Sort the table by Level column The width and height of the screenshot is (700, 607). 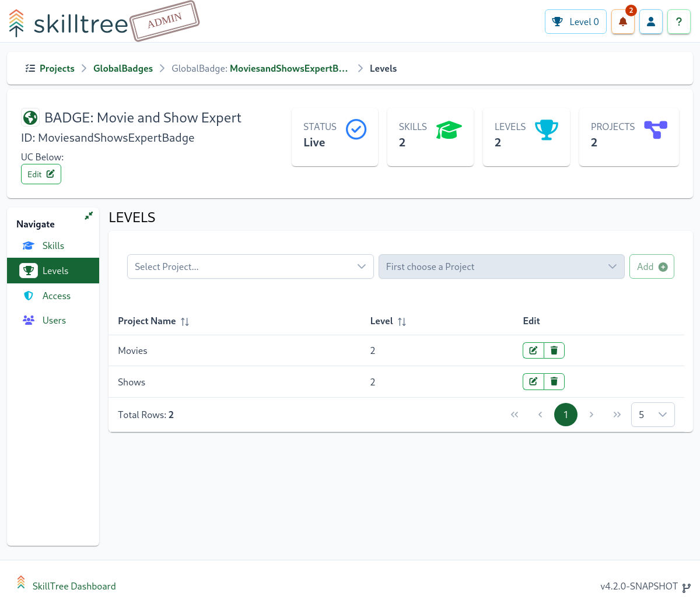402,321
